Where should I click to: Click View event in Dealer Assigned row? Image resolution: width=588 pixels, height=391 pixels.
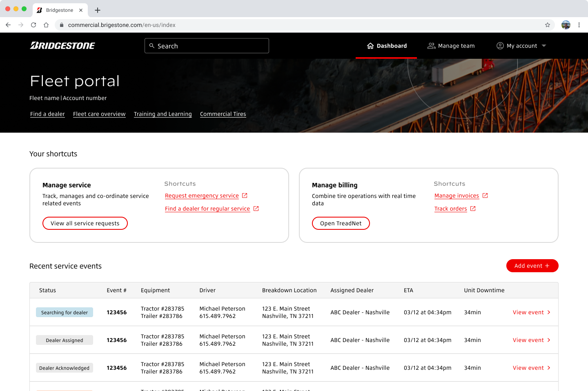528,340
